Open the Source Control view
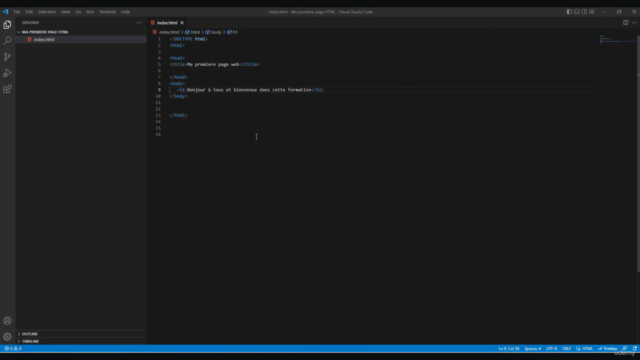Image resolution: width=640 pixels, height=360 pixels. coord(7,57)
